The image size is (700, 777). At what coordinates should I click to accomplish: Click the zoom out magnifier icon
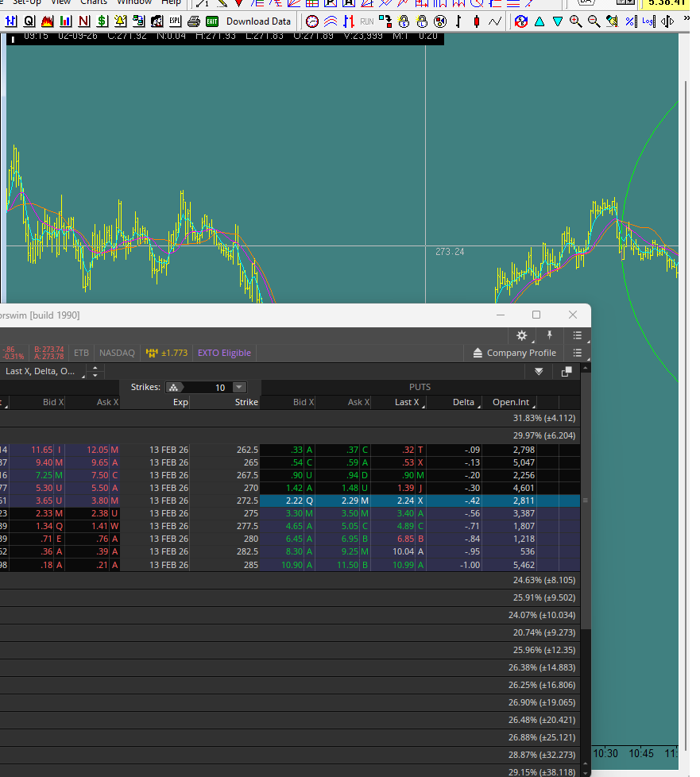[594, 21]
